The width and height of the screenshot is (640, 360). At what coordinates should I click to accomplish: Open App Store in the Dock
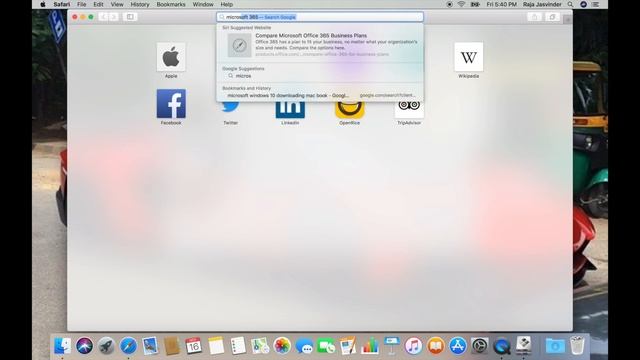coord(458,346)
